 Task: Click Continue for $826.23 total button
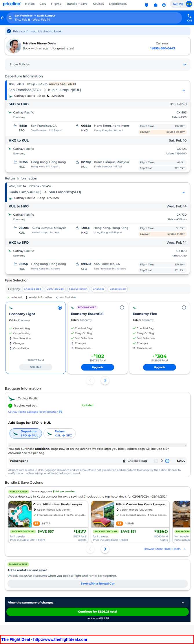[98, 612]
